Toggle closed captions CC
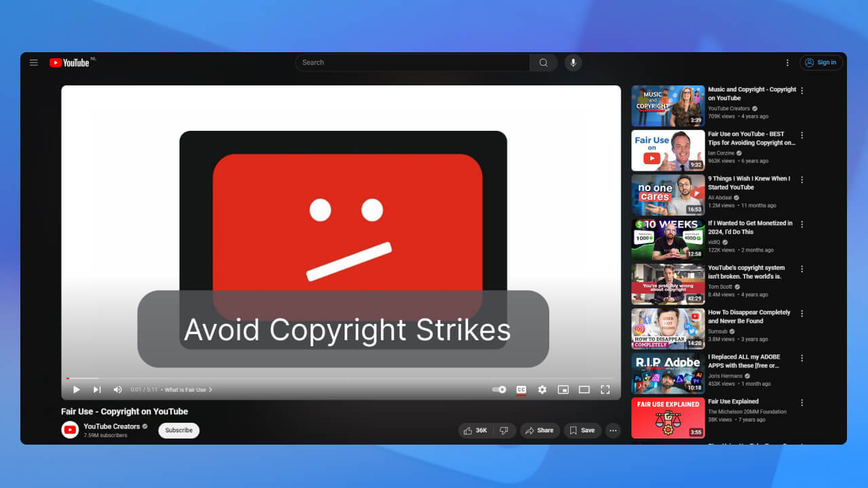868x488 pixels. coord(521,390)
